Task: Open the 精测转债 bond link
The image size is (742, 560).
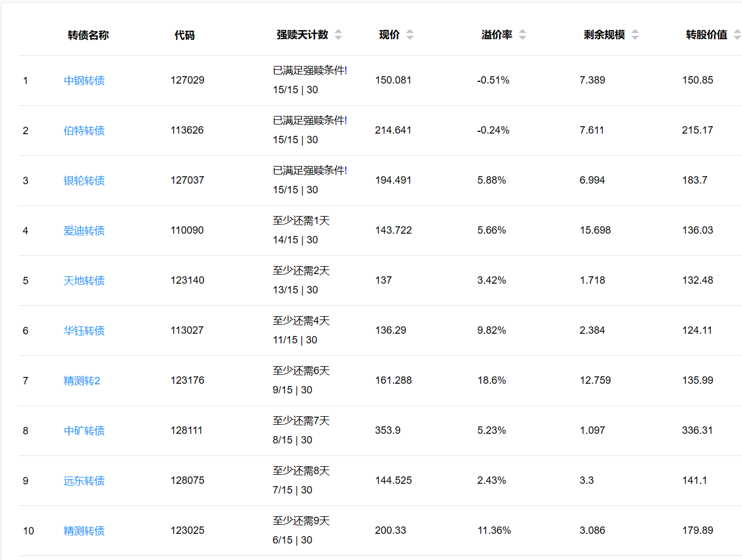Action: pos(84,531)
